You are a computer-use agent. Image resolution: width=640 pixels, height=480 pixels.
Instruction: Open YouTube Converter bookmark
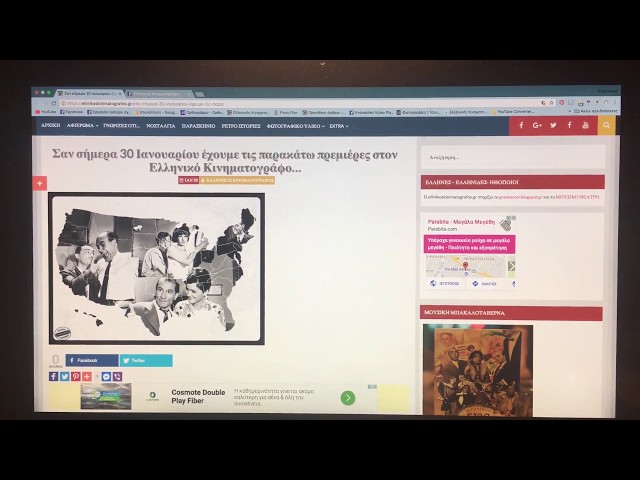pos(513,111)
